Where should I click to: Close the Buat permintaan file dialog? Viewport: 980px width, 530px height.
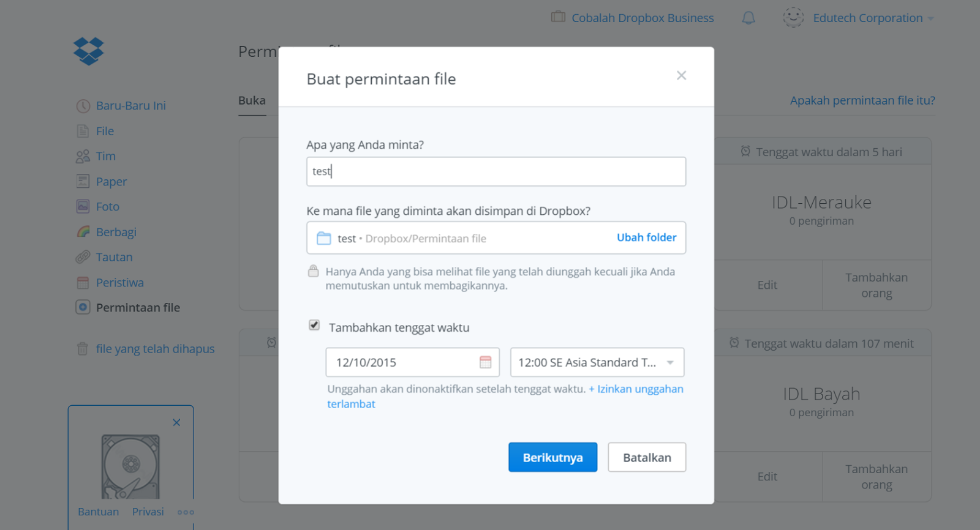[x=681, y=75]
